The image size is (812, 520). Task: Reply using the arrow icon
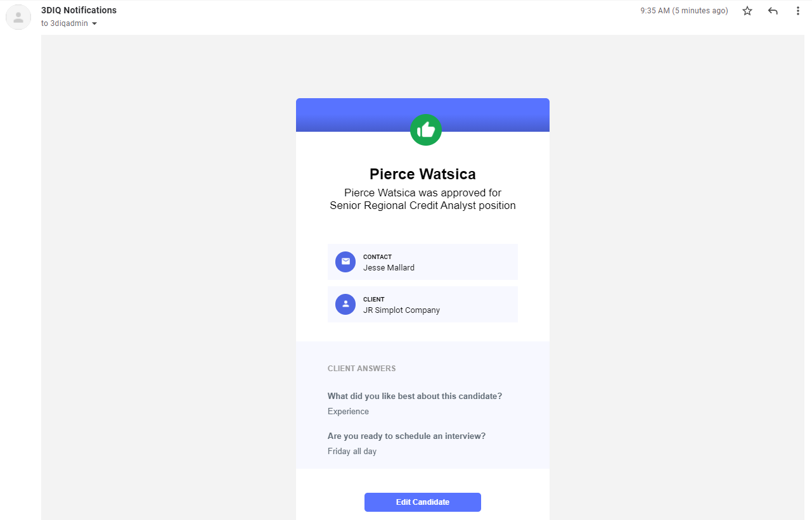tap(773, 11)
